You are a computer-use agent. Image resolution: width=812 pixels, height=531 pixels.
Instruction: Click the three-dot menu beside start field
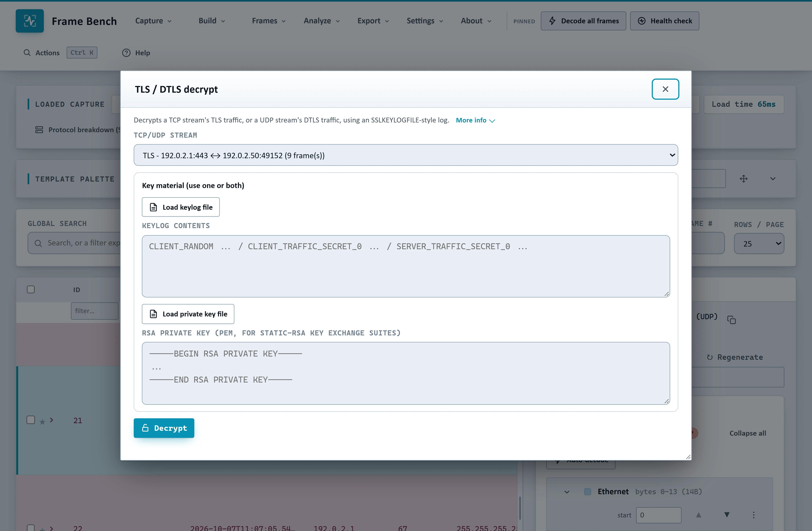click(754, 515)
